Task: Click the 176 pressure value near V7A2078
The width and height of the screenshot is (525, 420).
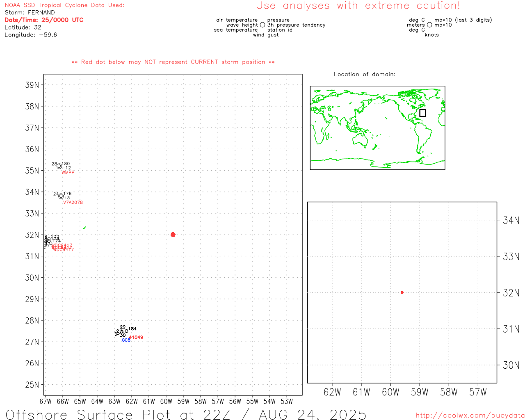Action: point(68,194)
